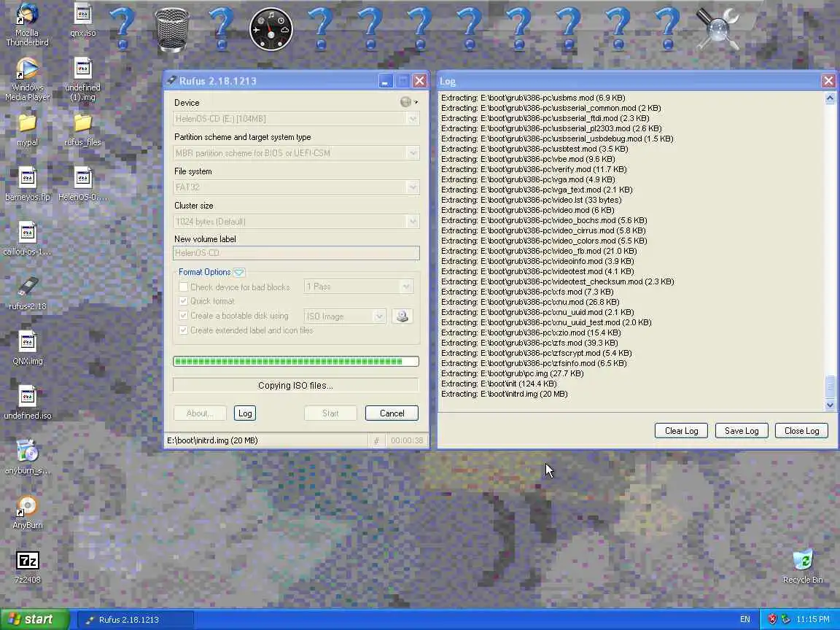Click the green copying progress bar
Viewport: 840px width, 630px height.
[x=296, y=362]
